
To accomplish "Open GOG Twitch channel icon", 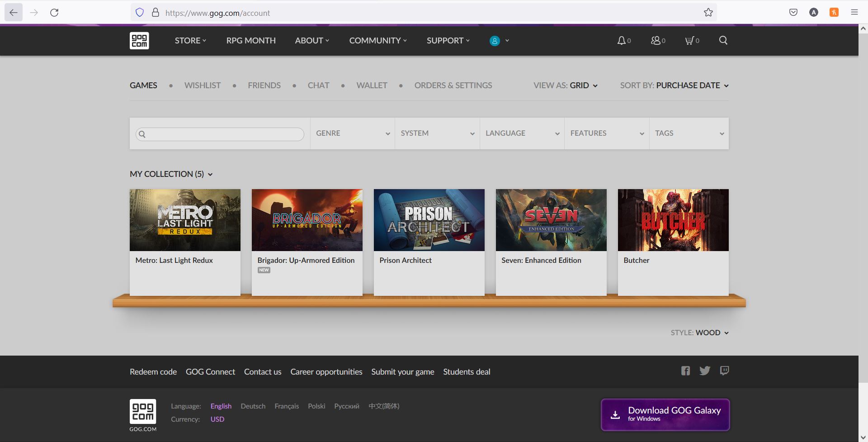I will click(724, 371).
